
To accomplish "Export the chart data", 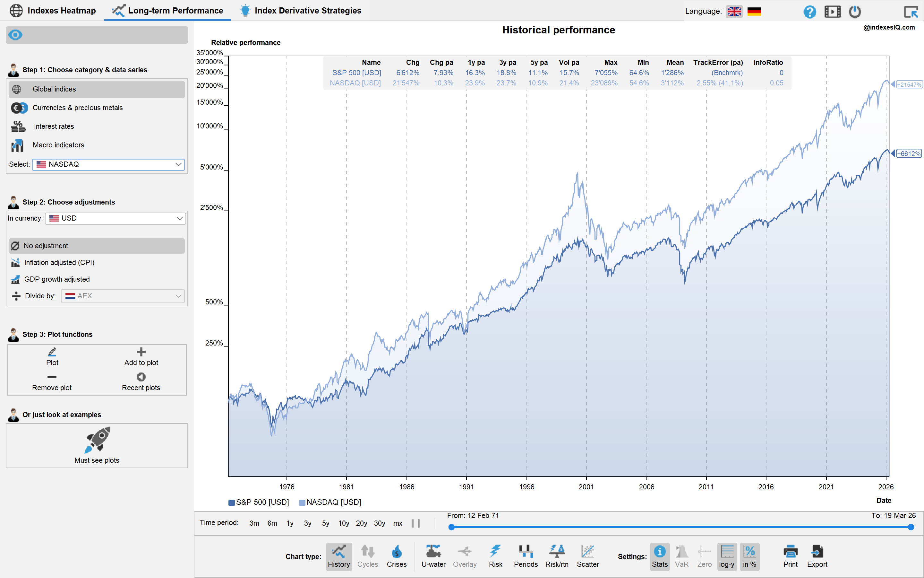I will tap(817, 556).
